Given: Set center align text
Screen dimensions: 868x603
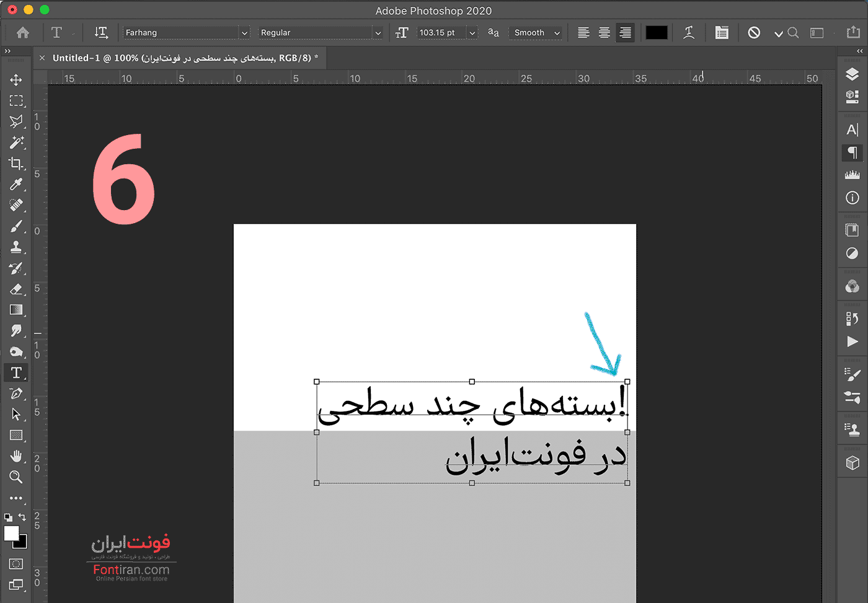Looking at the screenshot, I should tap(604, 33).
